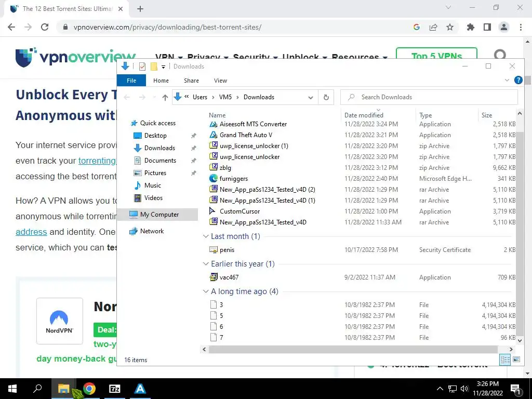
Task: Select My Computer in the navigation pane
Action: 157,215
